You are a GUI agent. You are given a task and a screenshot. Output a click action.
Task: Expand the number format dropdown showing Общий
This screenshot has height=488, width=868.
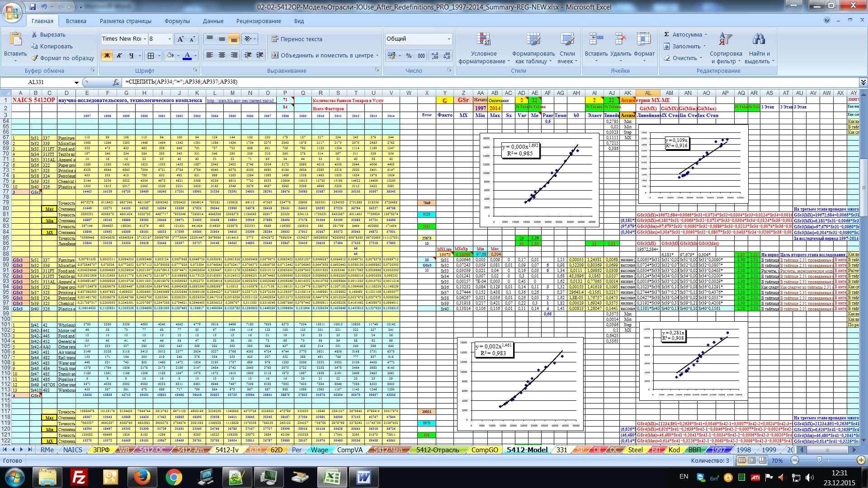(449, 39)
